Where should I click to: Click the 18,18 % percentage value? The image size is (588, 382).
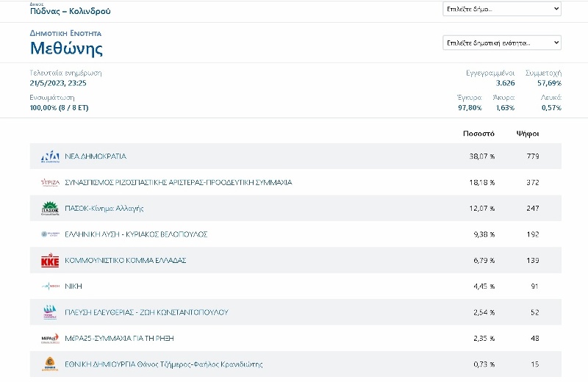482,183
